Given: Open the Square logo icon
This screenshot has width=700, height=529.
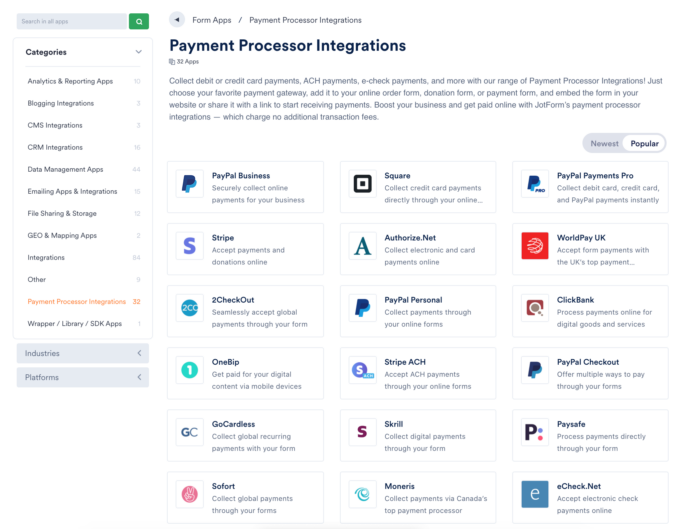Looking at the screenshot, I should tap(362, 183).
